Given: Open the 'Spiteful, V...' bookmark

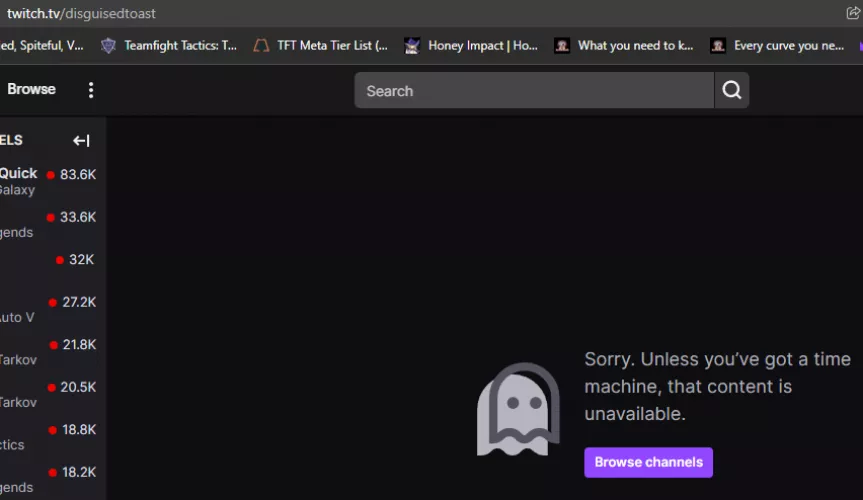Looking at the screenshot, I should click(42, 46).
